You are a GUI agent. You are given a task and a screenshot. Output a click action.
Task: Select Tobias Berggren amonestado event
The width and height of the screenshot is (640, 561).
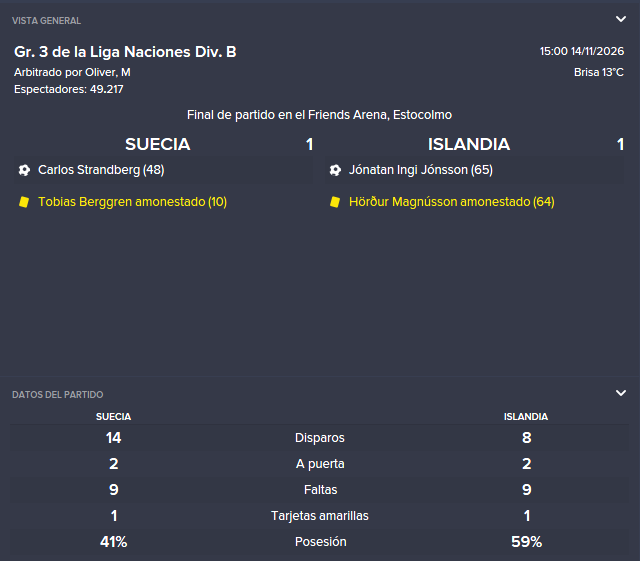pyautogui.click(x=132, y=202)
